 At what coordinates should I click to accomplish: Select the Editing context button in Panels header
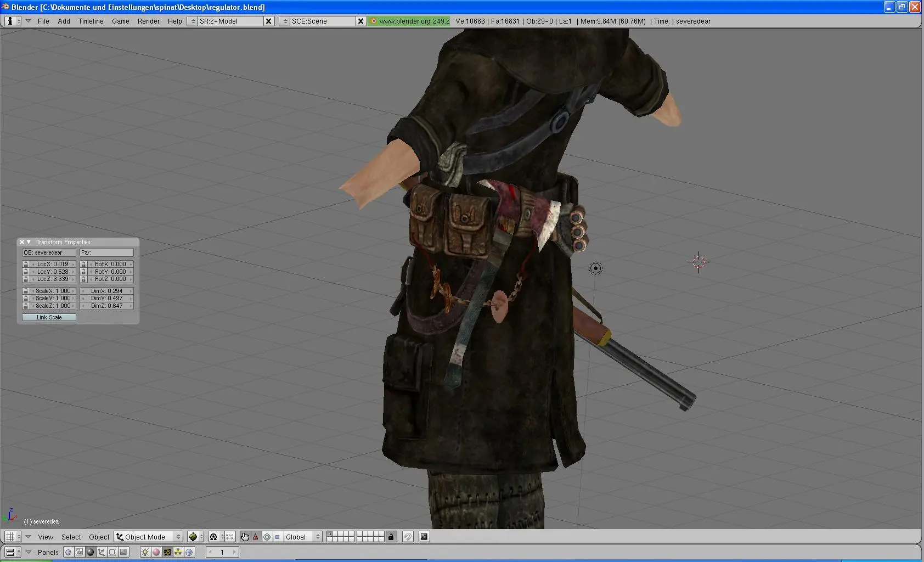click(x=112, y=552)
